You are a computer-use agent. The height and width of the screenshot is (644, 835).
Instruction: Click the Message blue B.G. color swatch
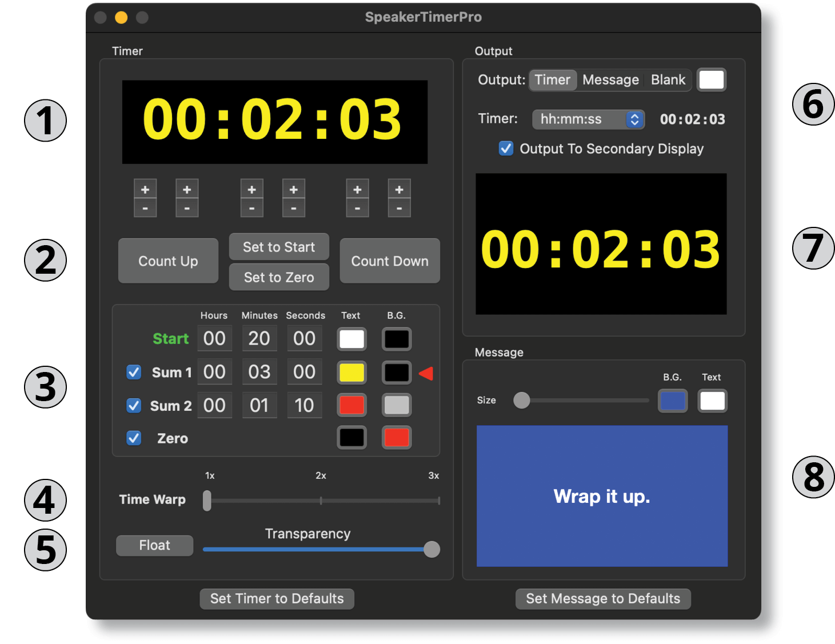(x=673, y=401)
